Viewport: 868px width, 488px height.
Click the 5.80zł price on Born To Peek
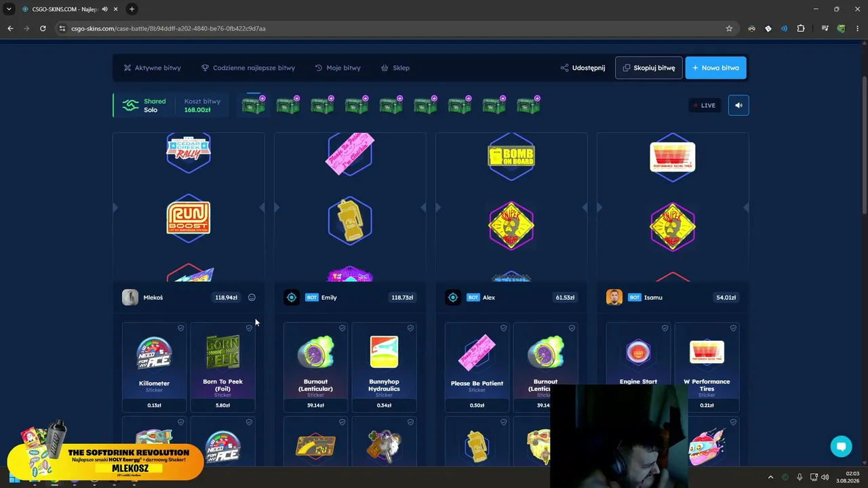(x=222, y=405)
